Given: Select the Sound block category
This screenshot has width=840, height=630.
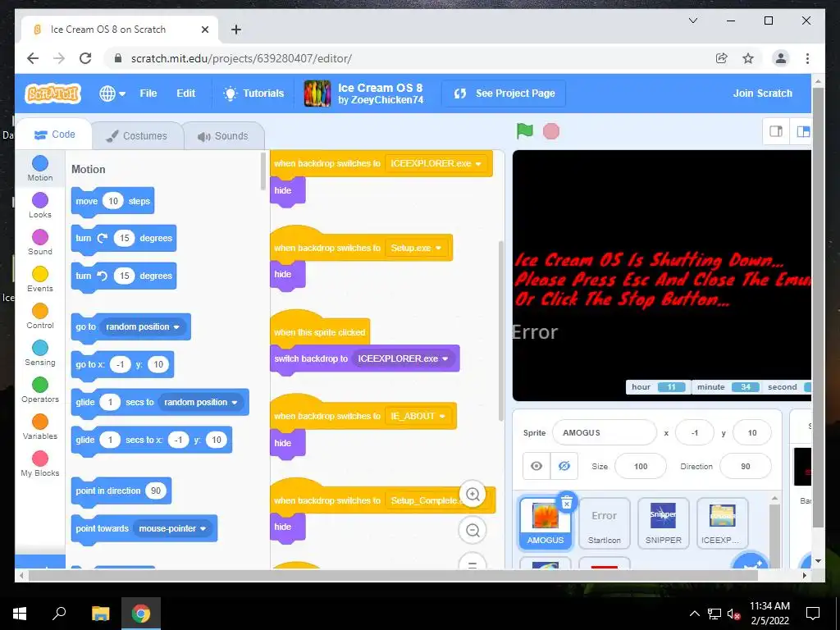Looking at the screenshot, I should (x=40, y=242).
